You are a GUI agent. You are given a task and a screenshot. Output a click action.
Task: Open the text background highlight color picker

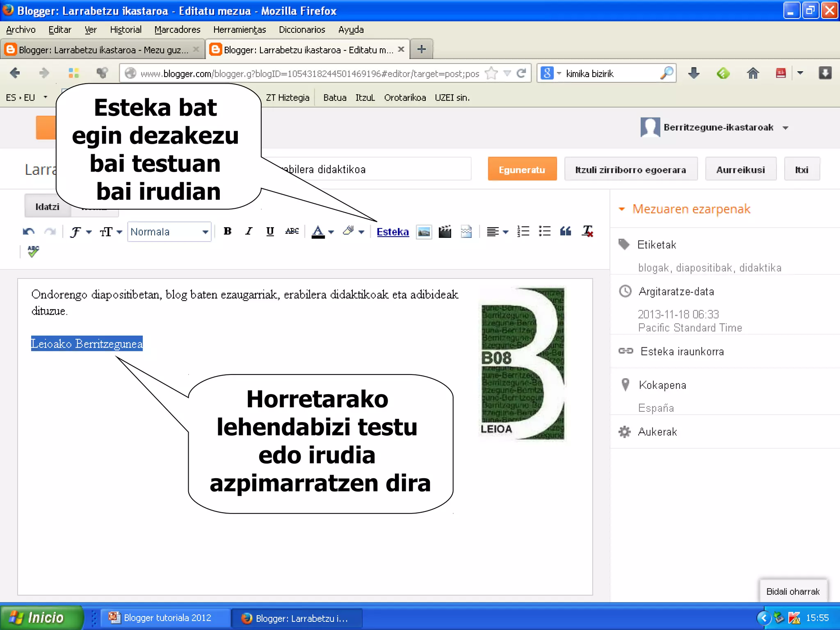[x=353, y=232]
